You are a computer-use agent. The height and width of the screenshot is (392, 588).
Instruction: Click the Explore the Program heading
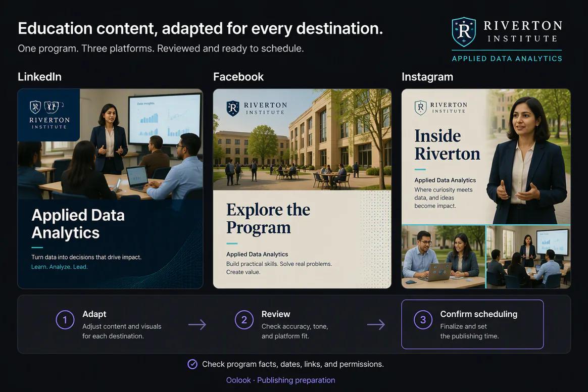coord(268,218)
